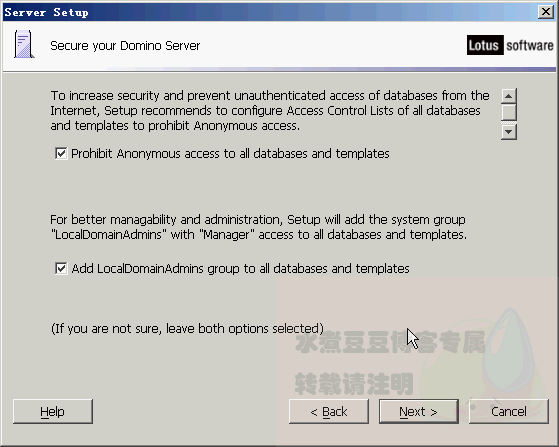Click the 'For better managability' paragraph
This screenshot has width=559, height=447.
point(258,227)
